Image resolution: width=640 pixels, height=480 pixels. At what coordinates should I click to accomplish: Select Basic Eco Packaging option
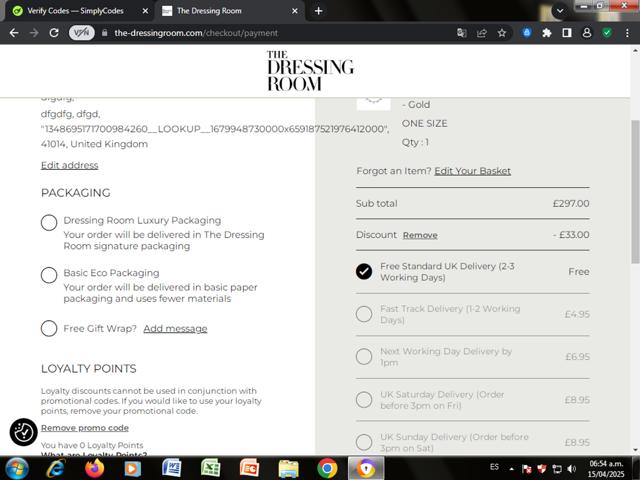(x=49, y=275)
